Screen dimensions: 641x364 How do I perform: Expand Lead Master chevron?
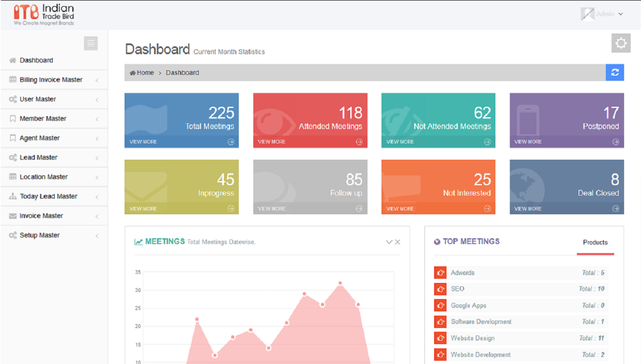[97, 158]
